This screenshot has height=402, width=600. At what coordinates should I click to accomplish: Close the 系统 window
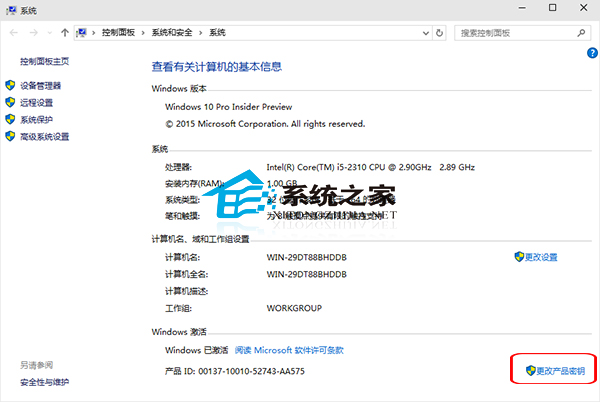pos(584,8)
